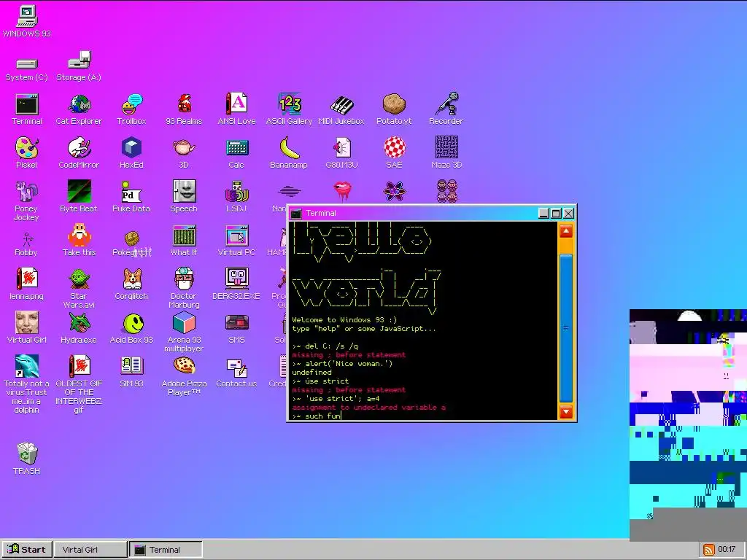Open the G80.M3U playlist file
The height and width of the screenshot is (560, 747).
[x=341, y=153]
